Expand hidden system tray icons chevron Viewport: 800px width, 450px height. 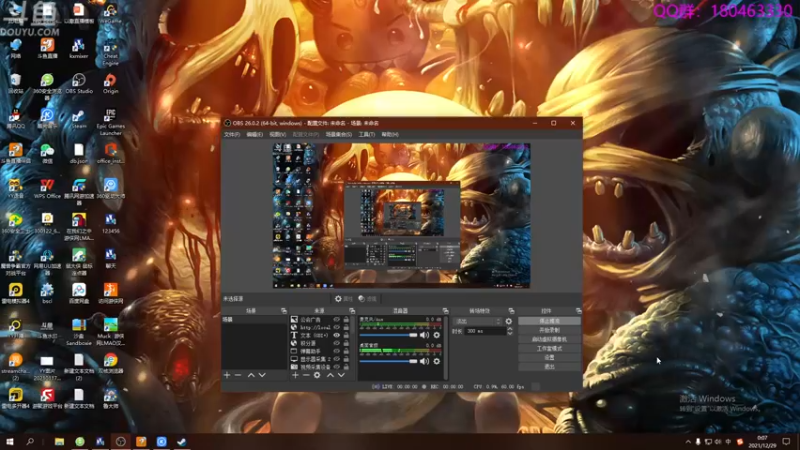[x=688, y=442]
